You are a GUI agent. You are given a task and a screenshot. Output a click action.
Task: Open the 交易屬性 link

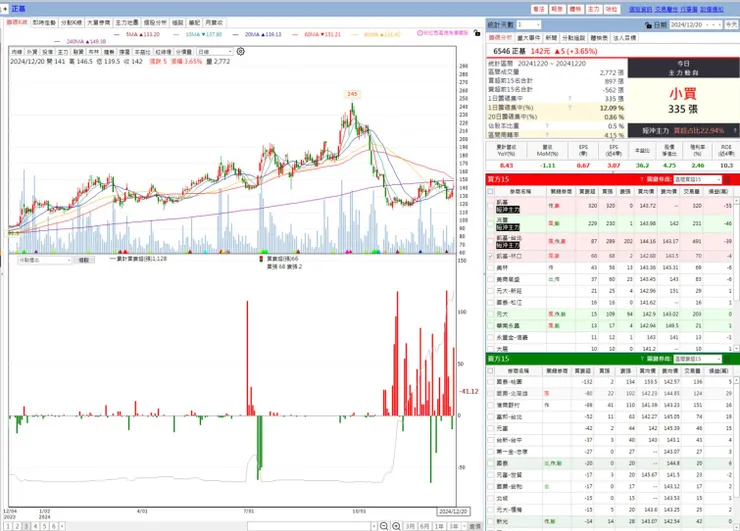(x=666, y=9)
